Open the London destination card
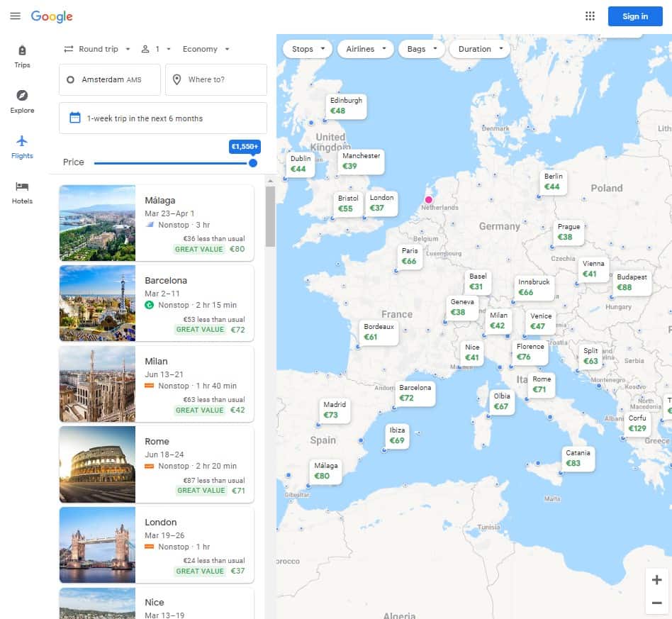 tap(157, 545)
